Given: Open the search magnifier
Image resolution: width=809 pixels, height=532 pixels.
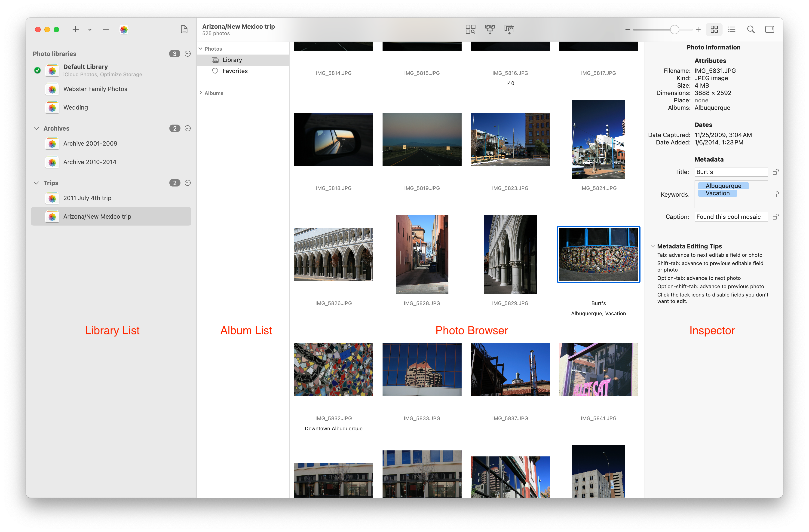Looking at the screenshot, I should 751,30.
